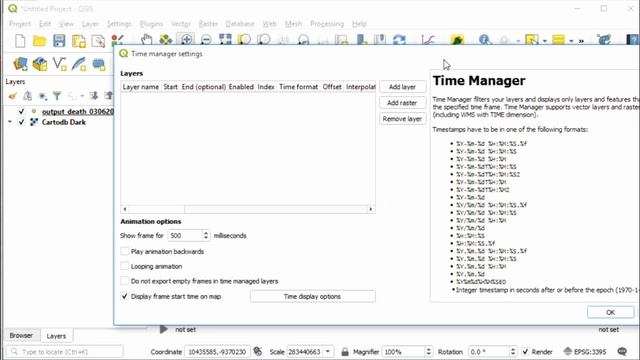Click the Zoom to Layer icon
The height and width of the screenshot is (360, 640).
click(x=264, y=40)
